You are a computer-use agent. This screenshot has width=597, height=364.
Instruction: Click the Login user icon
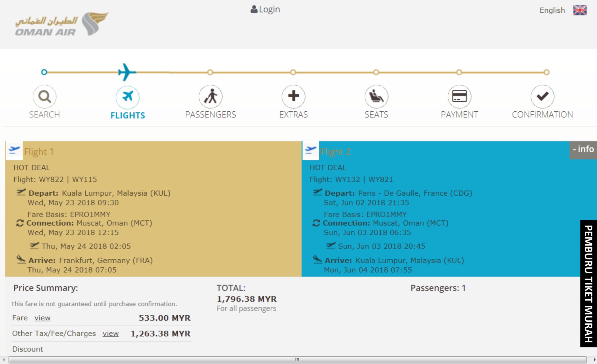click(254, 9)
